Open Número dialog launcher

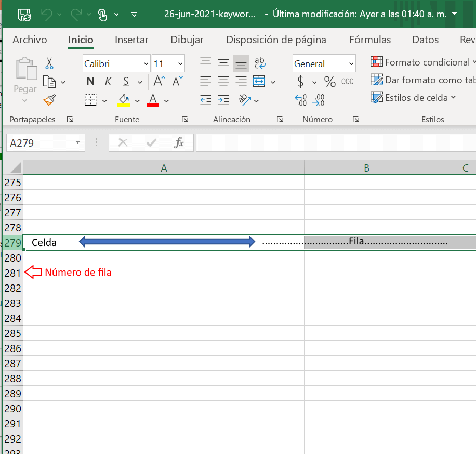point(356,120)
